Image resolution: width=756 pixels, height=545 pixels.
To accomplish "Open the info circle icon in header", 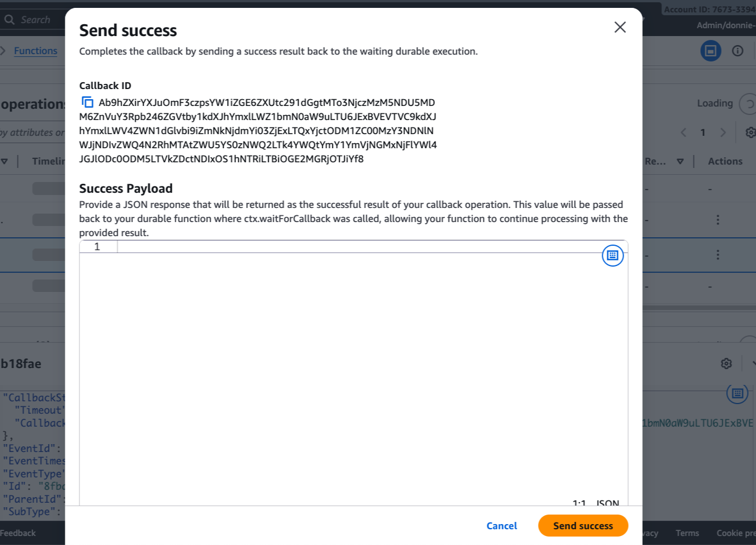I will click(737, 51).
